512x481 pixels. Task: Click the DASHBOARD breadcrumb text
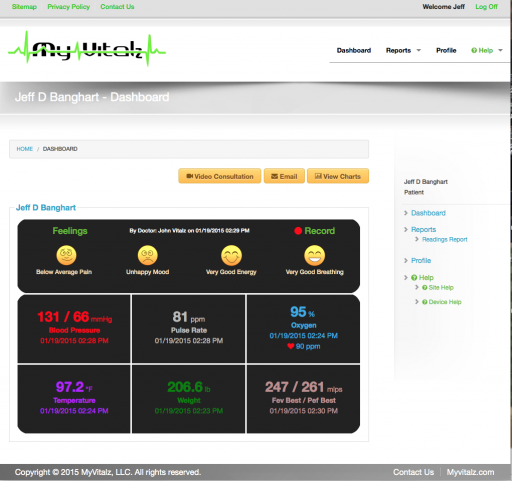click(60, 149)
